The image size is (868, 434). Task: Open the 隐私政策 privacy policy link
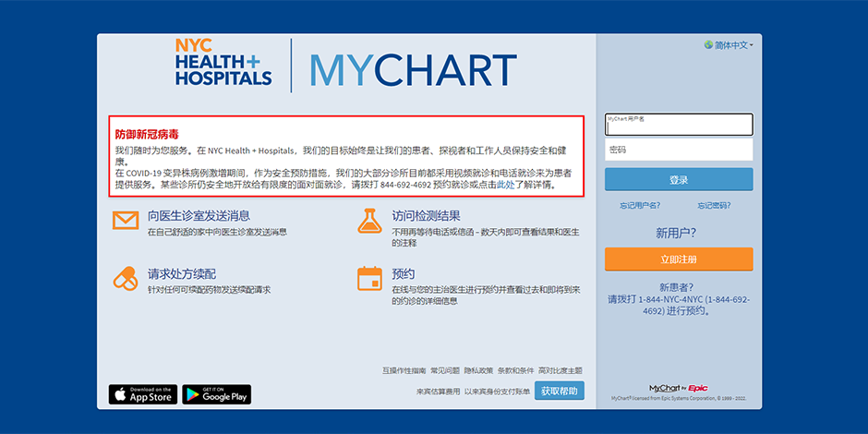[478, 370]
